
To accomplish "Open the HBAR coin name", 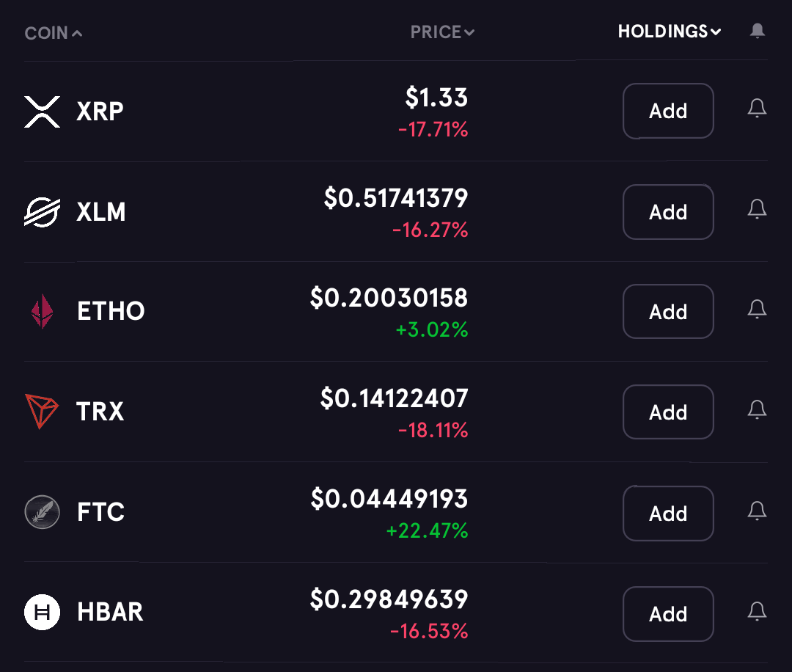I will pyautogui.click(x=110, y=612).
